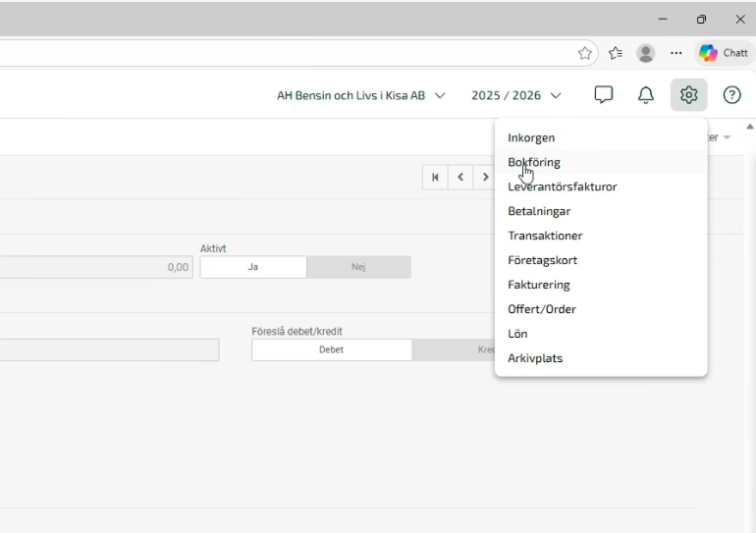Set Aktivt to Ja
756x533 pixels.
(x=253, y=267)
